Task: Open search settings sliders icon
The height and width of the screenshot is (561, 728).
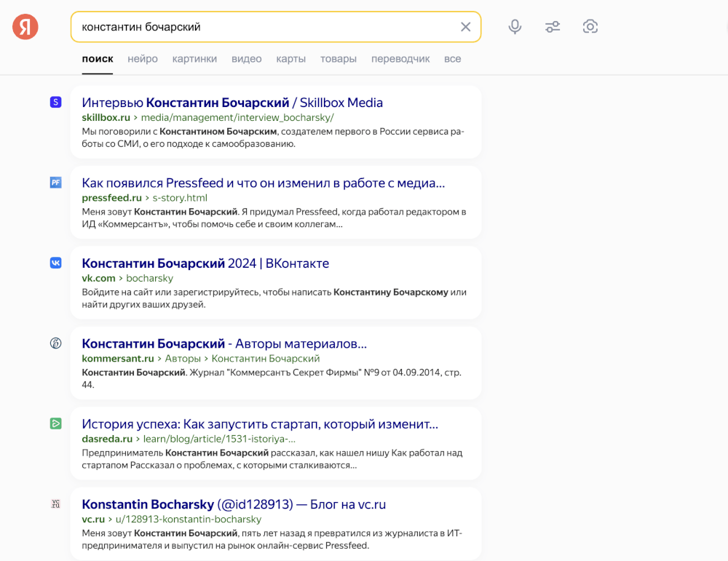Action: click(x=553, y=26)
